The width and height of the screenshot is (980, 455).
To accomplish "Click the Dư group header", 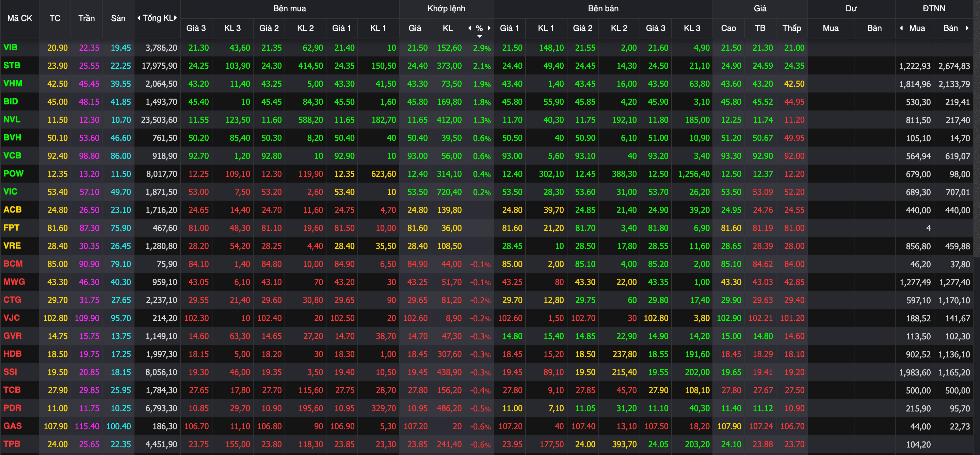I will point(851,9).
